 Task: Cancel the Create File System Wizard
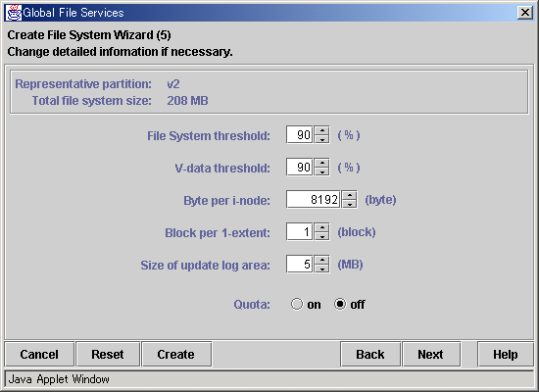click(x=39, y=354)
